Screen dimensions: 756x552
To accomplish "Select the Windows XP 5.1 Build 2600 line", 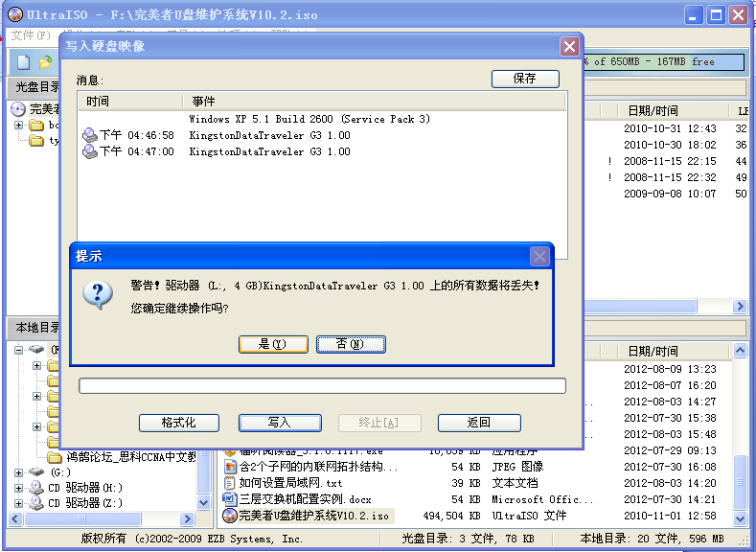I will pyautogui.click(x=309, y=119).
